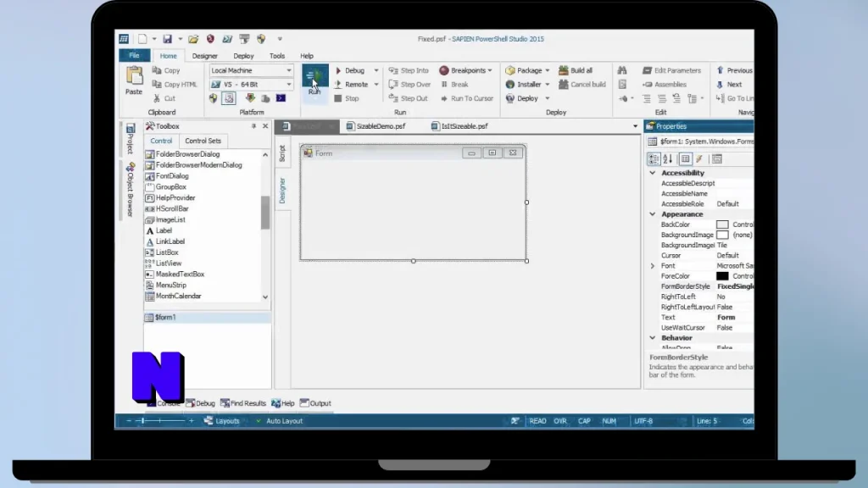The image size is (868, 488).
Task: Click Copy HTML in Clipboard group
Action: (175, 85)
